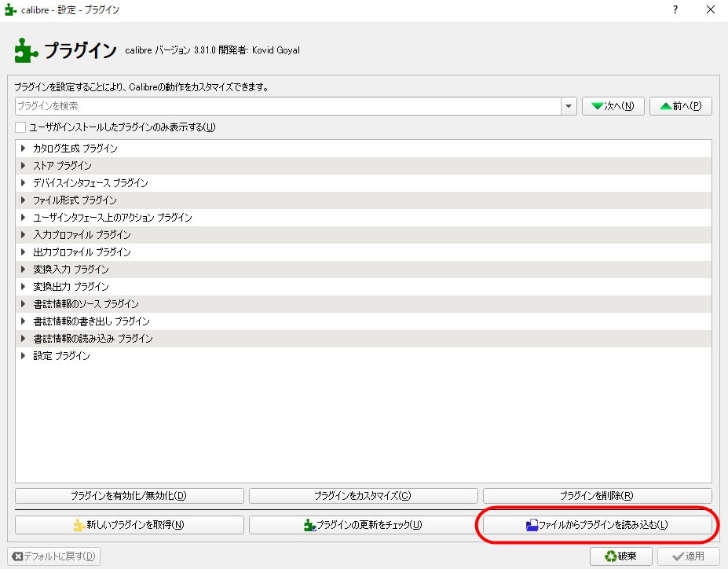The width and height of the screenshot is (728, 569).
Task: Expand ファイル形式 プラグイン category
Action: pos(23,200)
